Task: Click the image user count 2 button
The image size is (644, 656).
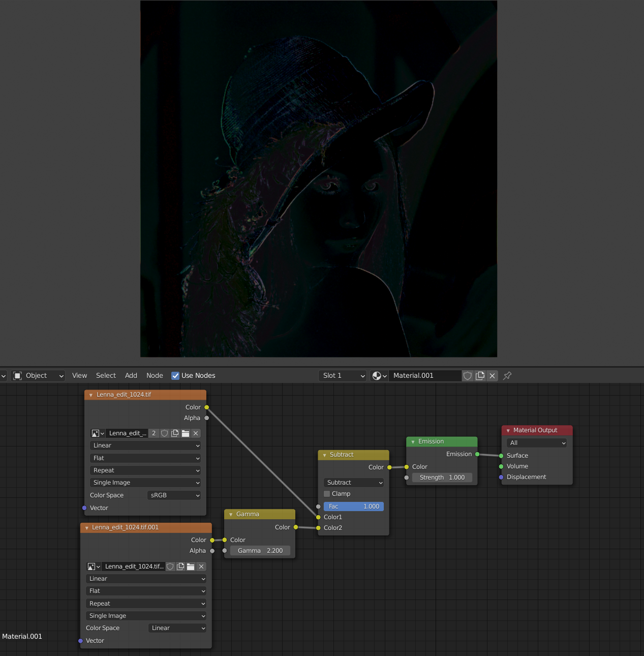Action: pos(154,433)
